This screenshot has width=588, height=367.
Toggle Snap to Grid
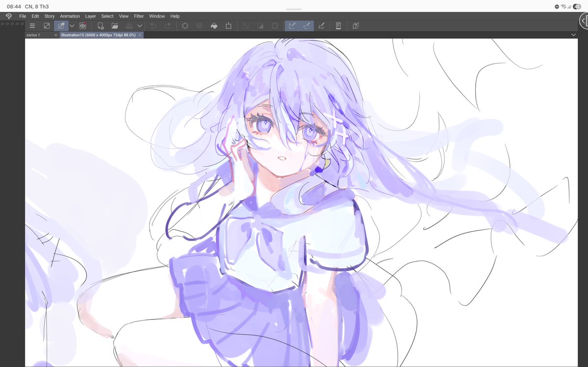point(321,26)
